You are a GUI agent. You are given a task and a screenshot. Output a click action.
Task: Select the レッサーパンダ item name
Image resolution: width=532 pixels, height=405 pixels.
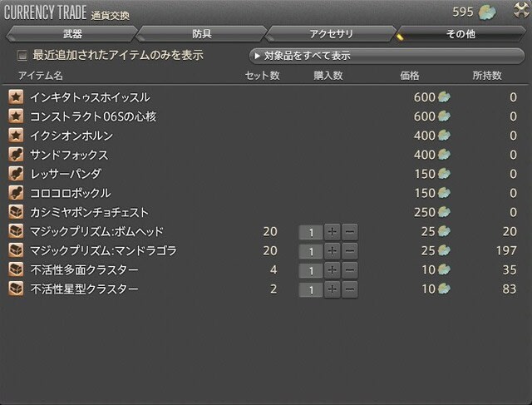pos(66,174)
